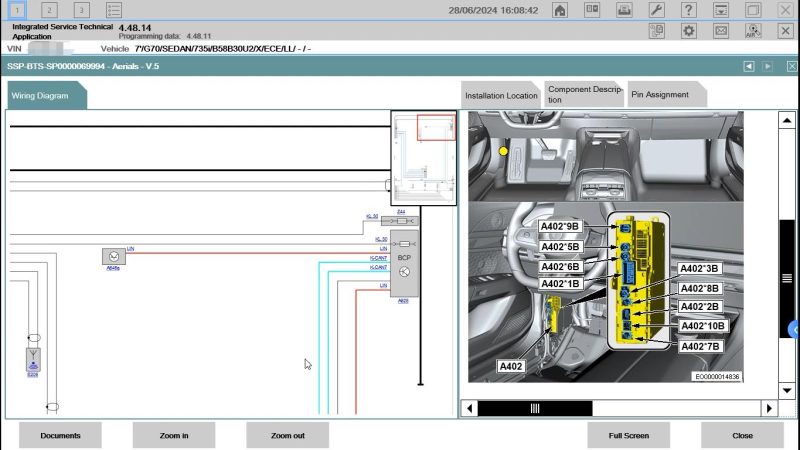Click the wiring diagram overview minimap
The image size is (800, 450).
tap(423, 158)
